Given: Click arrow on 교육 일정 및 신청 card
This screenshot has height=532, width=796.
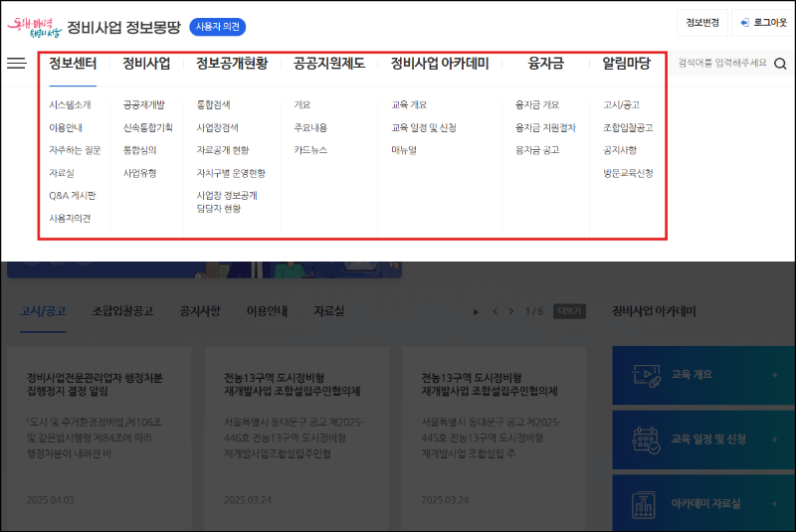Looking at the screenshot, I should pyautogui.click(x=774, y=440).
